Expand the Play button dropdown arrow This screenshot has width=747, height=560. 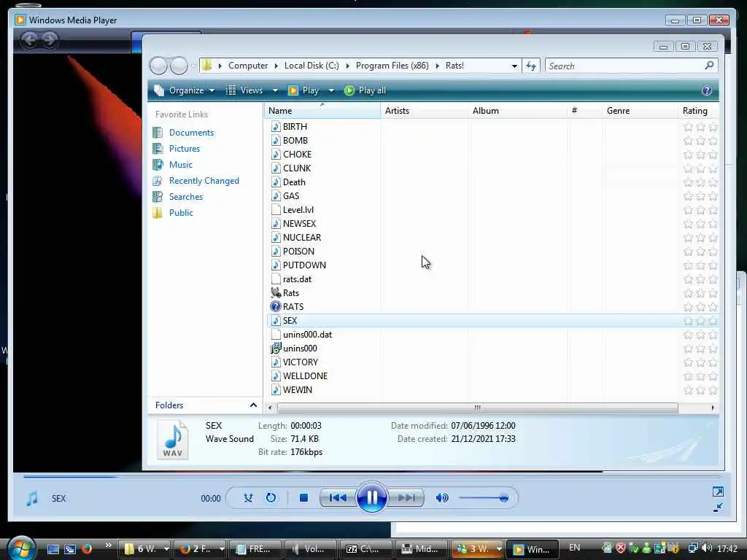pos(331,90)
